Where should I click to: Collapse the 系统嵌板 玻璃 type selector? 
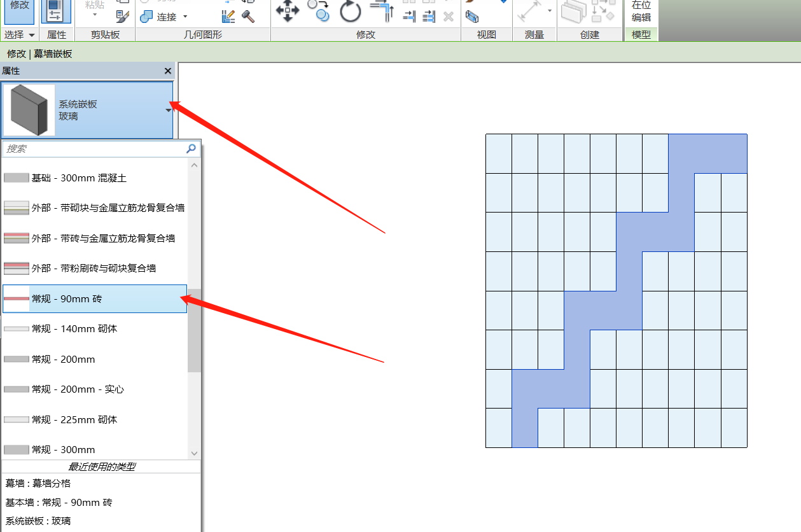pyautogui.click(x=168, y=110)
